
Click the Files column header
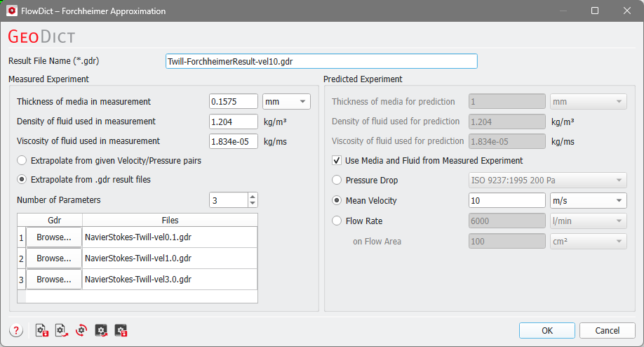(170, 220)
